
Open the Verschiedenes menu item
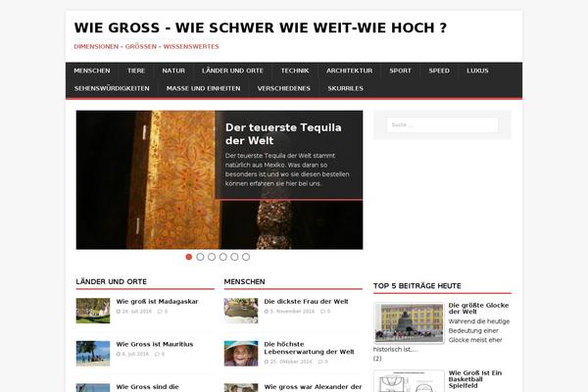[284, 88]
